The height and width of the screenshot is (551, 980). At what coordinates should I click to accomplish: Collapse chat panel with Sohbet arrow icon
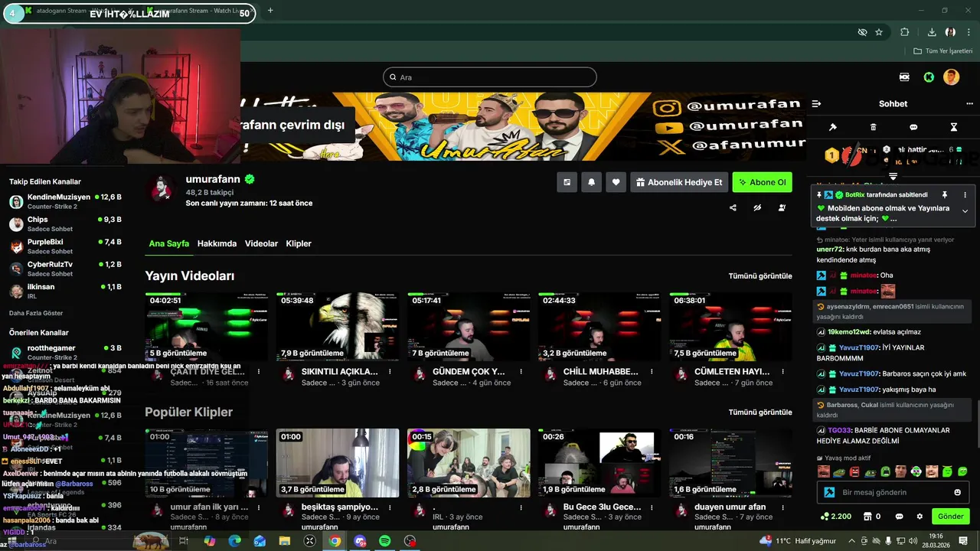[816, 104]
